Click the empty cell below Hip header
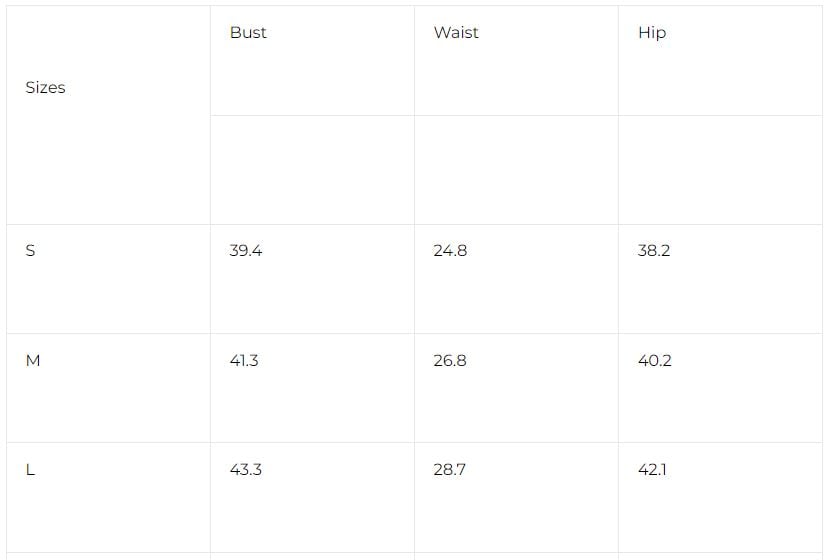 720,170
